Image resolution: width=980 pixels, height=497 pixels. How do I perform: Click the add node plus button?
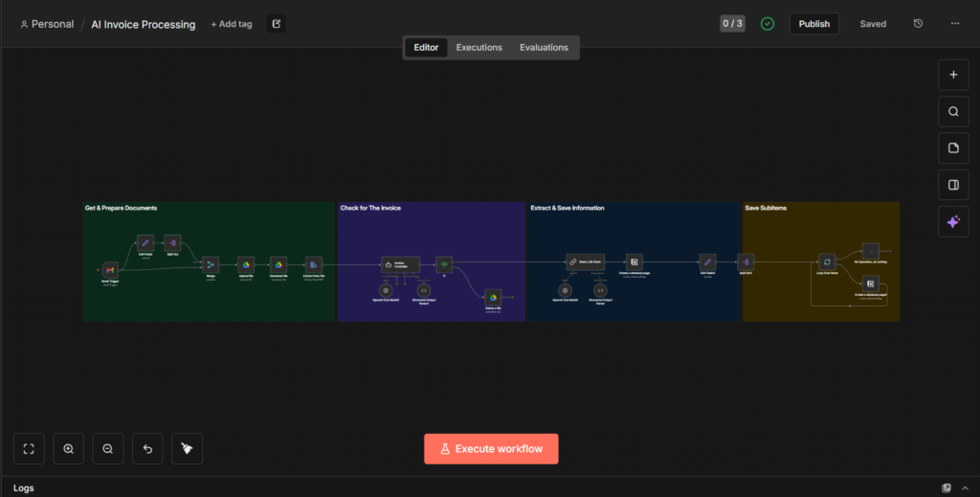point(953,75)
